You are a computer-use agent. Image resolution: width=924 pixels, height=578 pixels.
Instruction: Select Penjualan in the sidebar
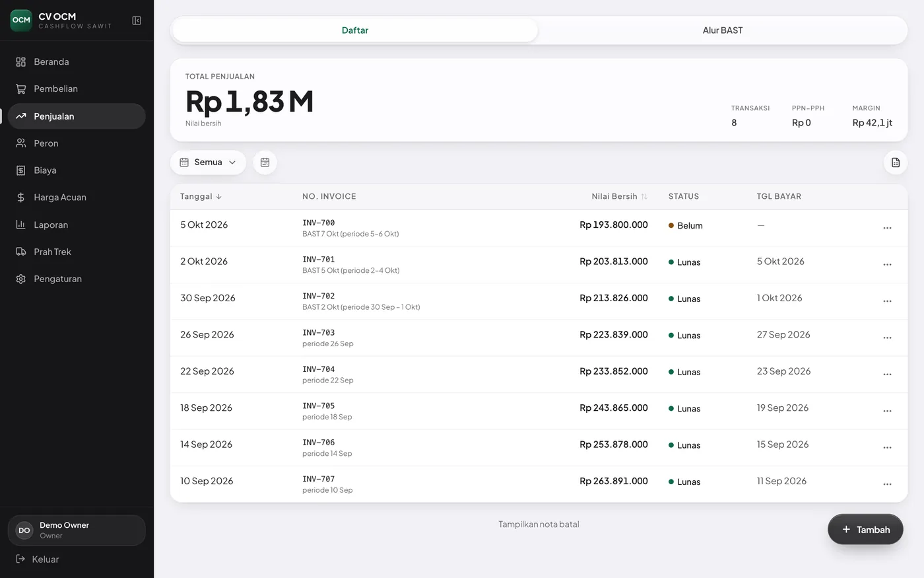click(77, 116)
